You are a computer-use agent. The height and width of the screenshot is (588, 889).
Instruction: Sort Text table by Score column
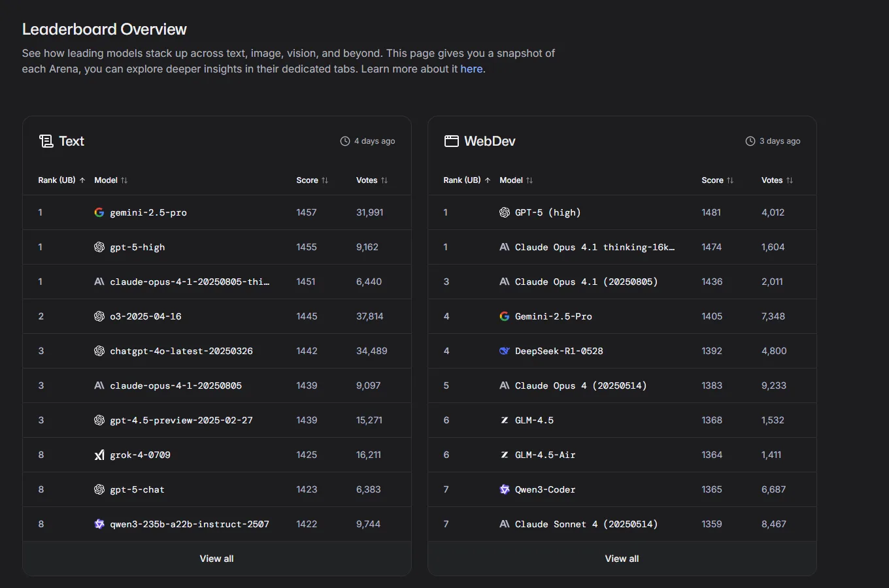[312, 180]
